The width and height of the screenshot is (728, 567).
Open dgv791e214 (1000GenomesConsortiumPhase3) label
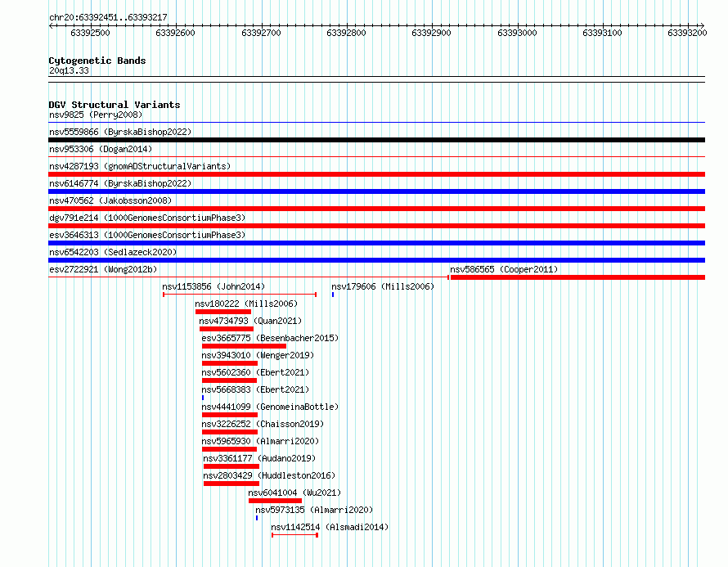click(x=147, y=218)
